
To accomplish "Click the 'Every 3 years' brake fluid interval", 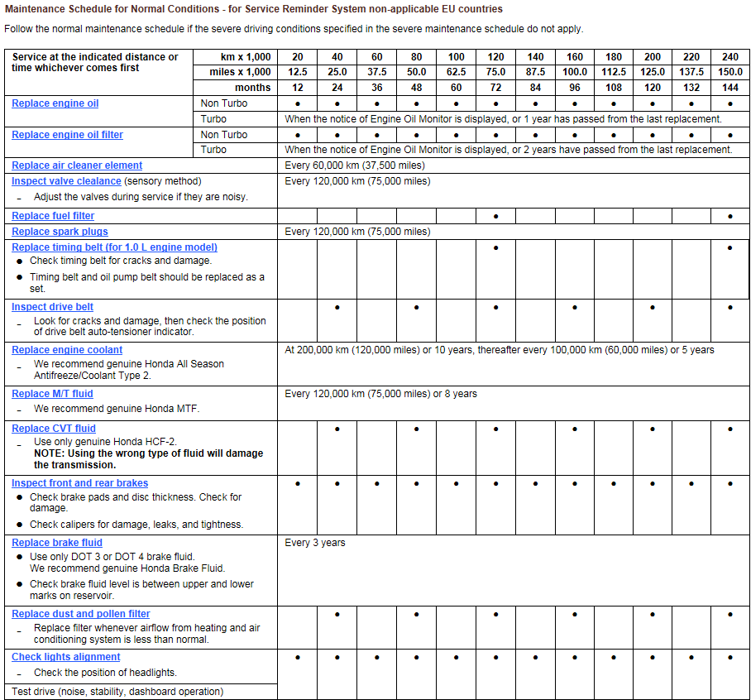I will point(315,543).
